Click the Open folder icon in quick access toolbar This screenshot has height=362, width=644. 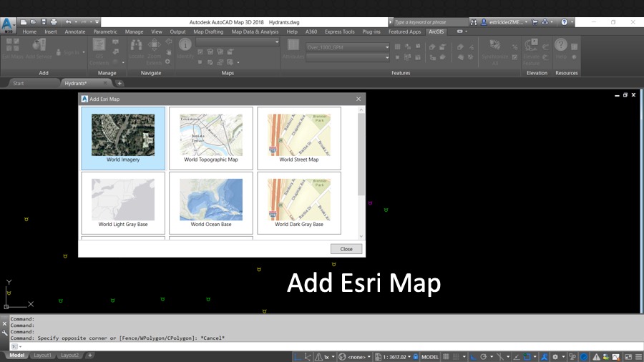(34, 22)
